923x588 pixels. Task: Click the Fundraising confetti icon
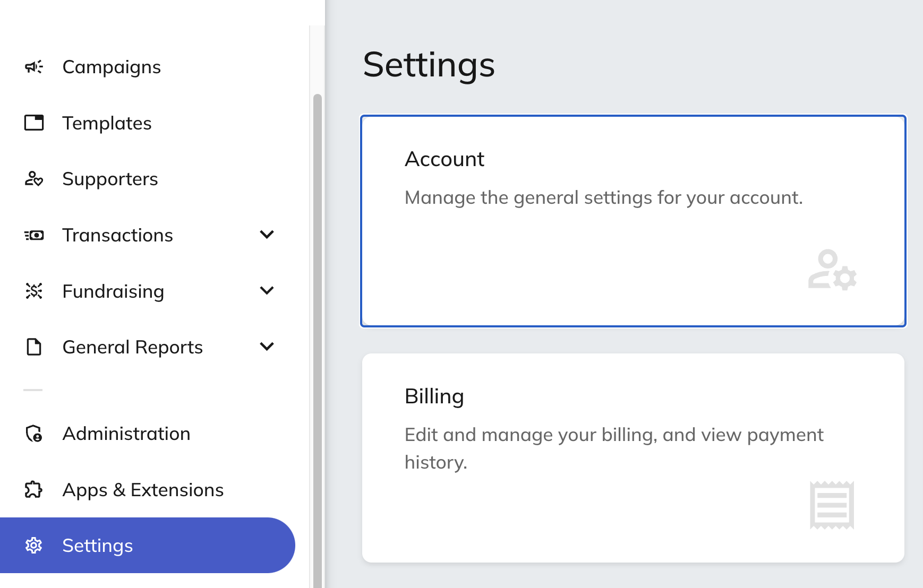pos(34,291)
